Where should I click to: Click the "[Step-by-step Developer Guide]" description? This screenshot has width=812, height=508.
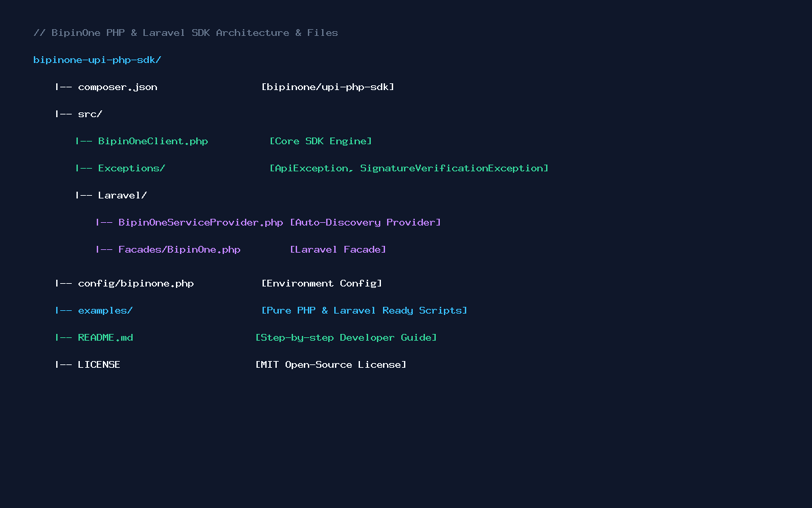tap(346, 337)
